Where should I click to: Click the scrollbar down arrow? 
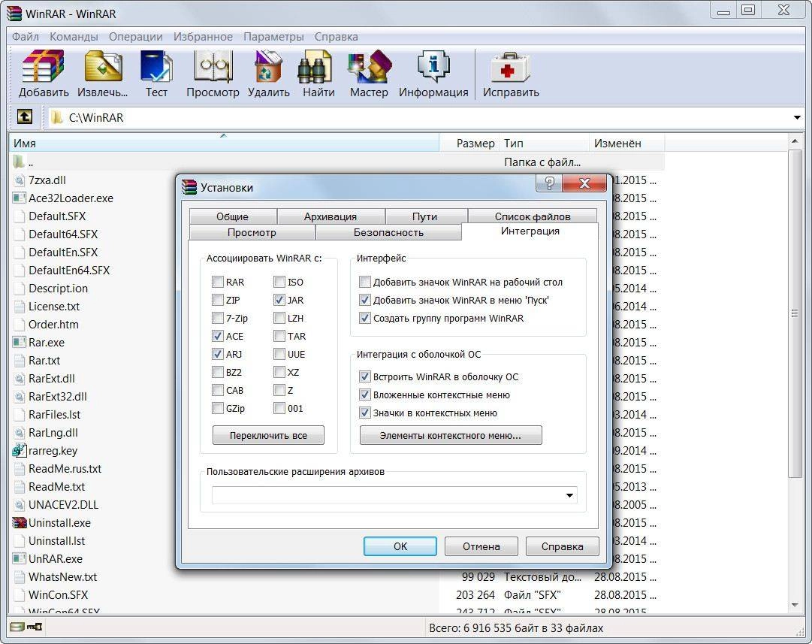coord(795,605)
